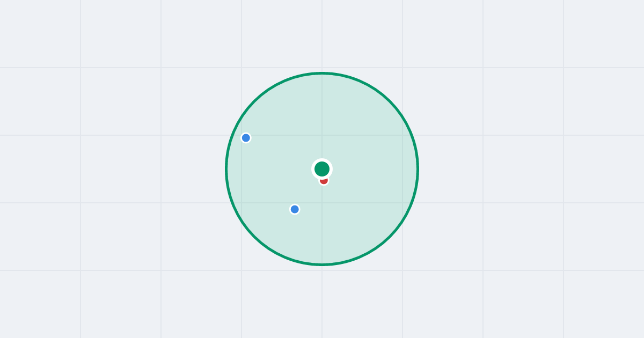This screenshot has height=338, width=644.
Task: Click the shaded area between the two blue markers
Action: [270, 174]
